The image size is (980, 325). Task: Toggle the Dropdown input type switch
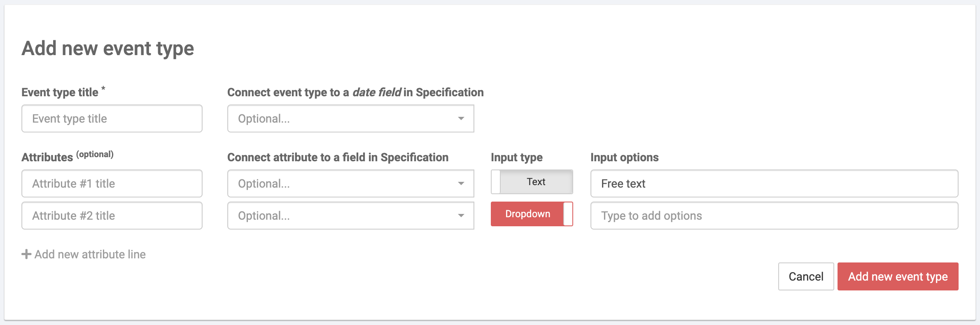point(527,214)
